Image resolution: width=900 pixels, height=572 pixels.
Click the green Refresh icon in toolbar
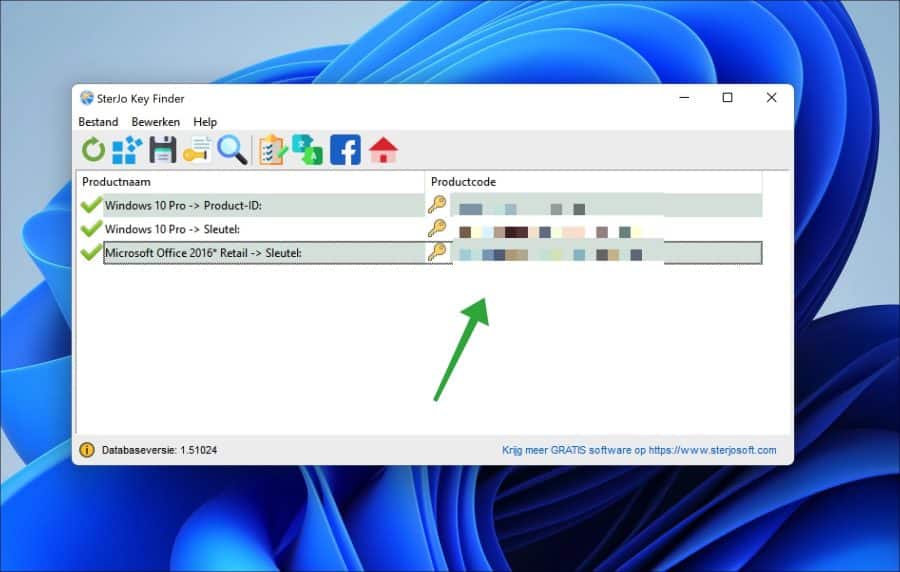[93, 150]
